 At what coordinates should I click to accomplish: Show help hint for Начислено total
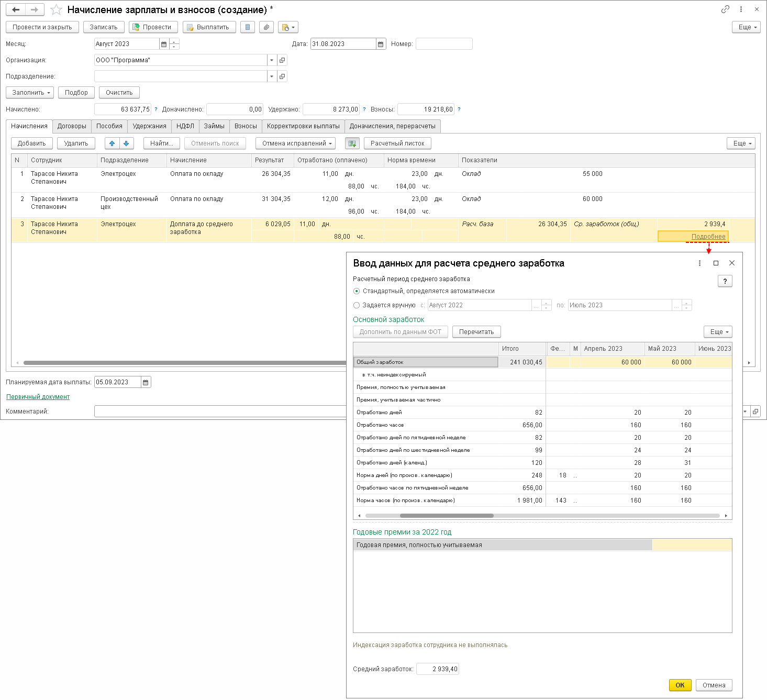(156, 109)
